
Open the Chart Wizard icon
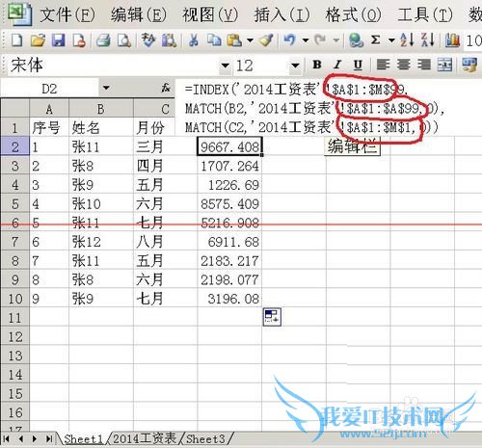click(452, 40)
